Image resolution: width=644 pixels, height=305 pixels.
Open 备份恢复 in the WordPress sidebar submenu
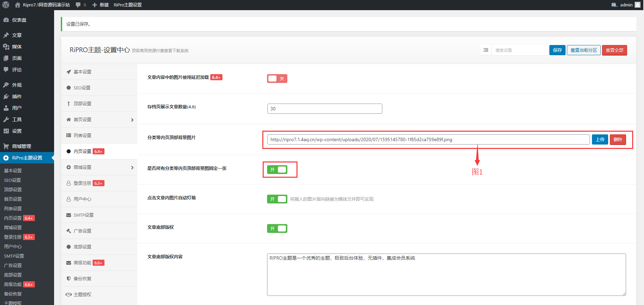point(13,294)
